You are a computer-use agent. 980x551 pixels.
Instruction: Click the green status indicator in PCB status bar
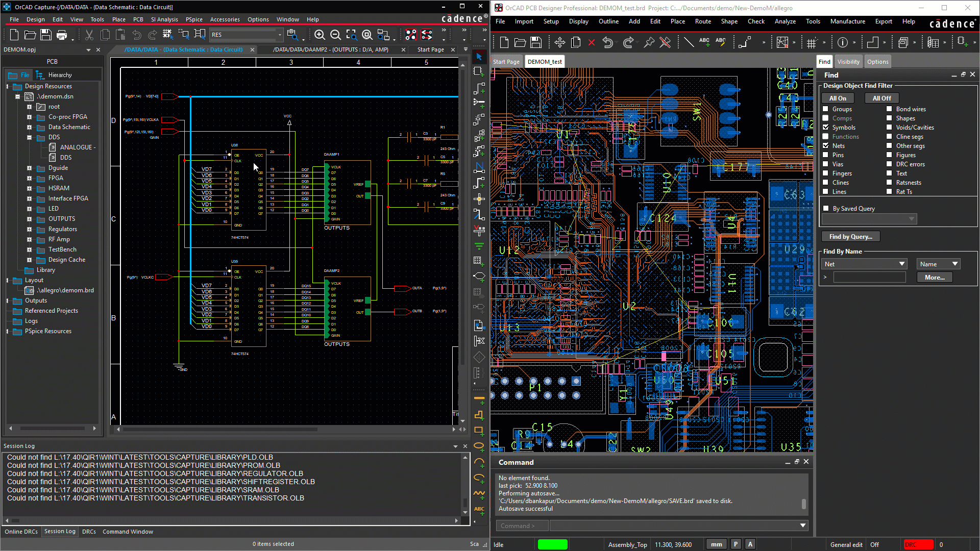click(x=552, y=544)
